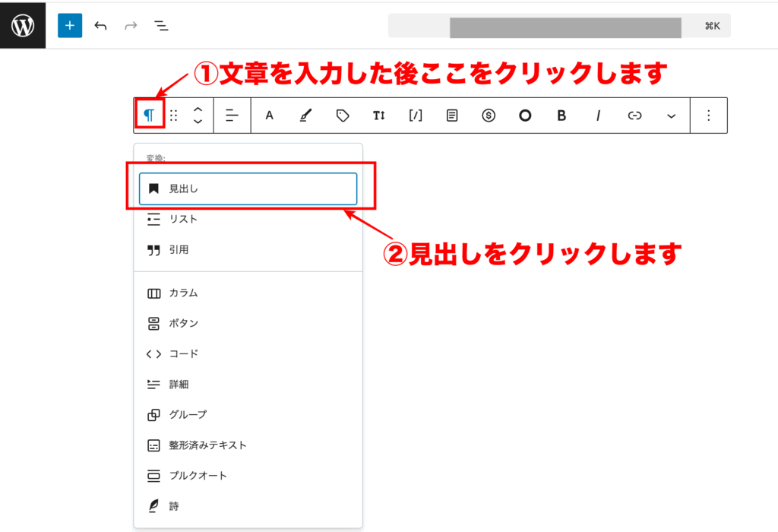This screenshot has height=532, width=778.
Task: Select リスト in the transform menu
Action: (183, 219)
